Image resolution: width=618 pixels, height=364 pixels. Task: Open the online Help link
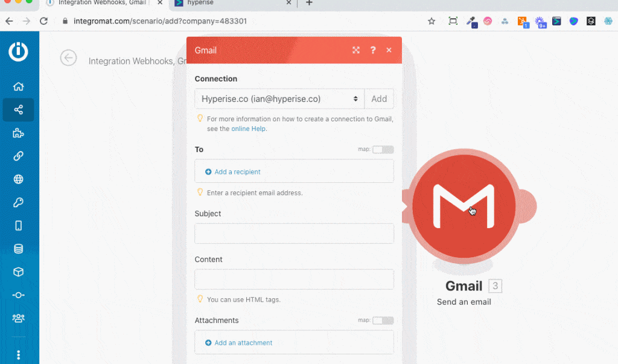click(248, 129)
